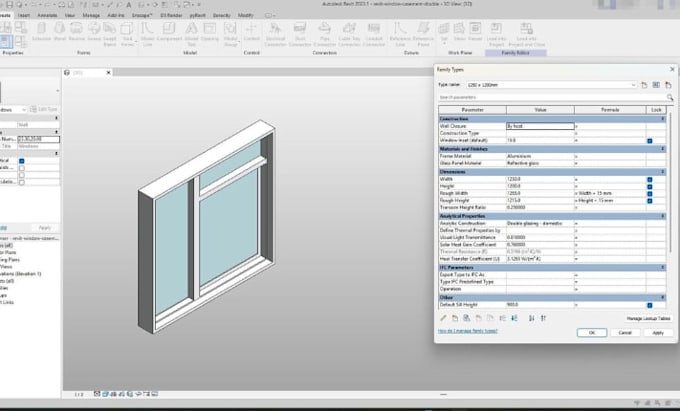The height and width of the screenshot is (411, 680).
Task: Click Frame Material value Aluminium
Action: tap(540, 156)
